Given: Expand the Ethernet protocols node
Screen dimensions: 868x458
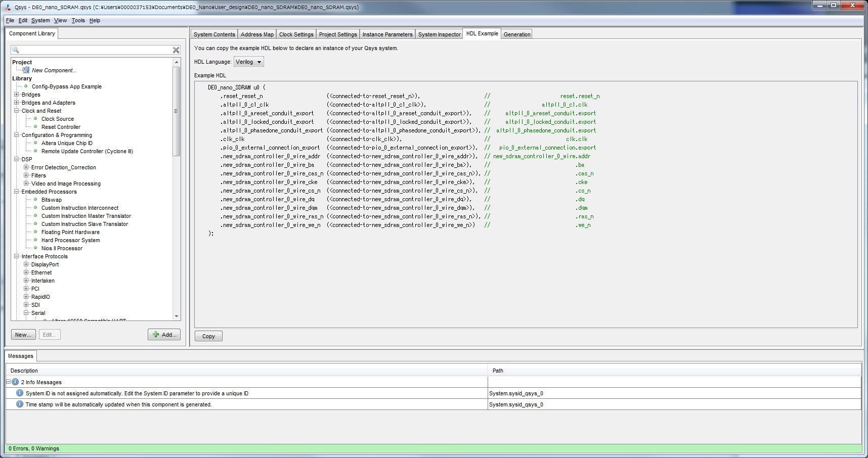Looking at the screenshot, I should (x=26, y=272).
